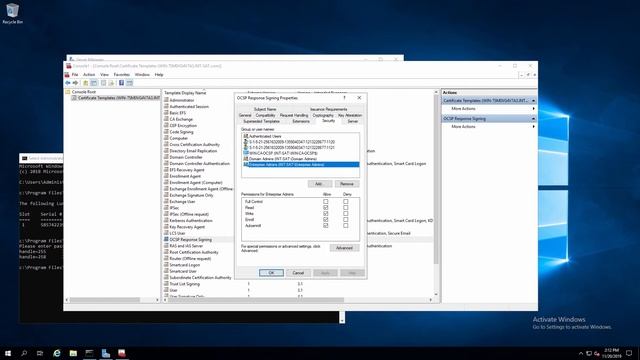
Task: Click the template list scroll-down arrow
Action: click(436, 294)
